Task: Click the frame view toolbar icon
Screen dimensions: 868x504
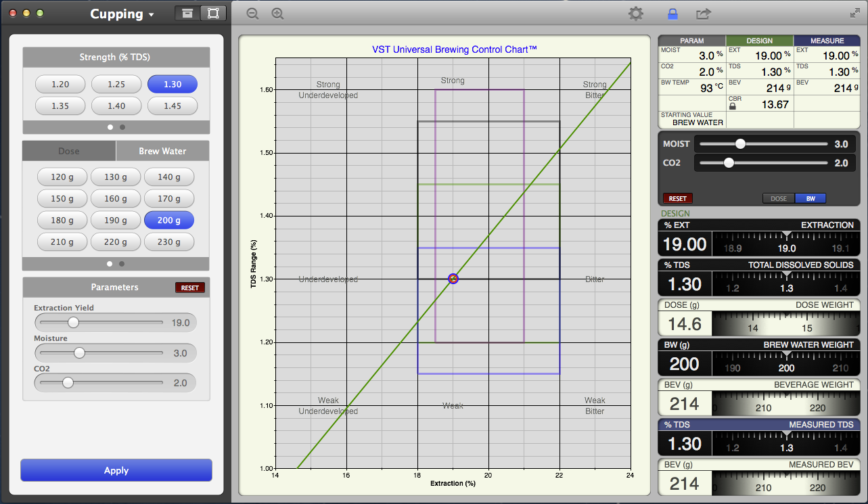Action: (213, 14)
